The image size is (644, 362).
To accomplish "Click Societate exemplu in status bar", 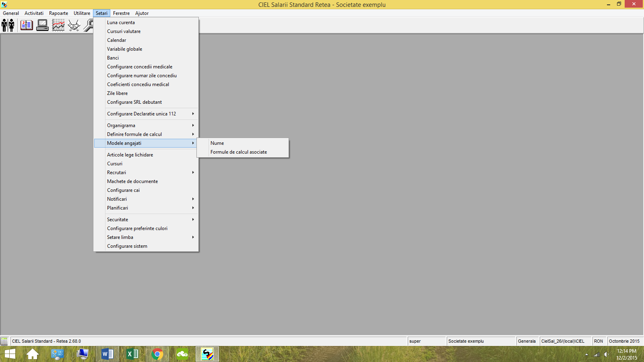I will point(481,341).
